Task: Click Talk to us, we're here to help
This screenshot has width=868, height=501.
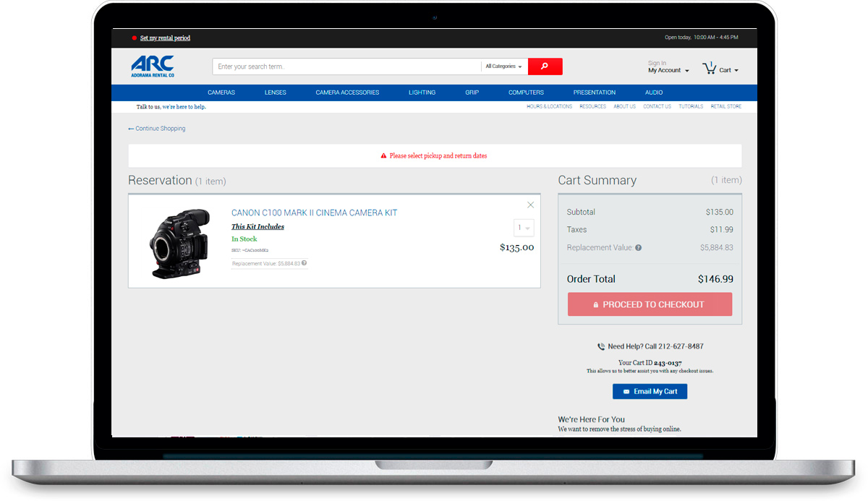Action: click(171, 107)
